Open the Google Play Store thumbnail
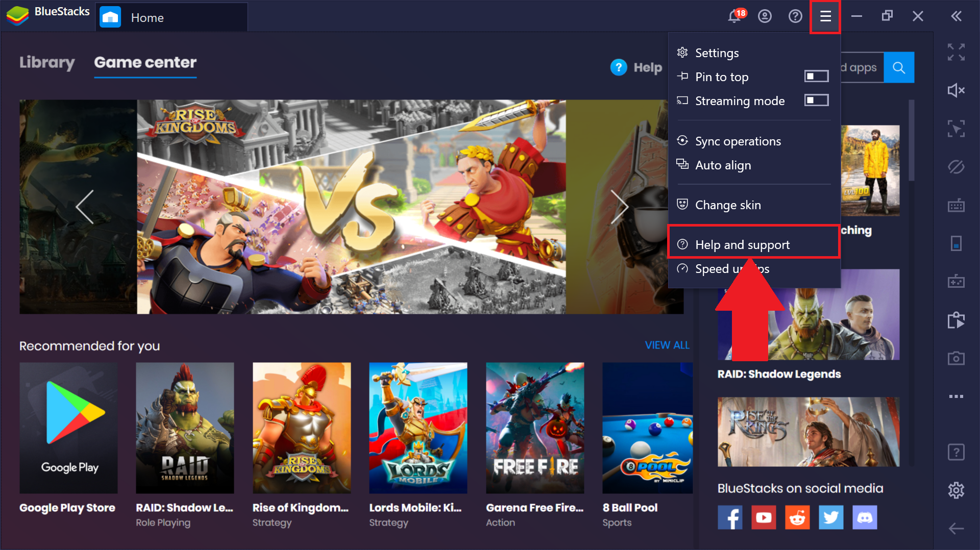Image resolution: width=980 pixels, height=550 pixels. point(68,428)
